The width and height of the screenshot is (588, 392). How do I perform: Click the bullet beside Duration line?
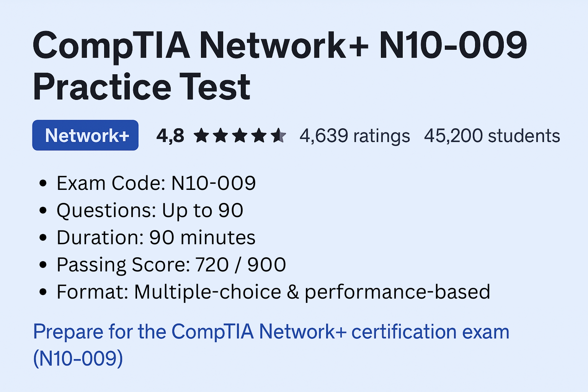click(43, 238)
